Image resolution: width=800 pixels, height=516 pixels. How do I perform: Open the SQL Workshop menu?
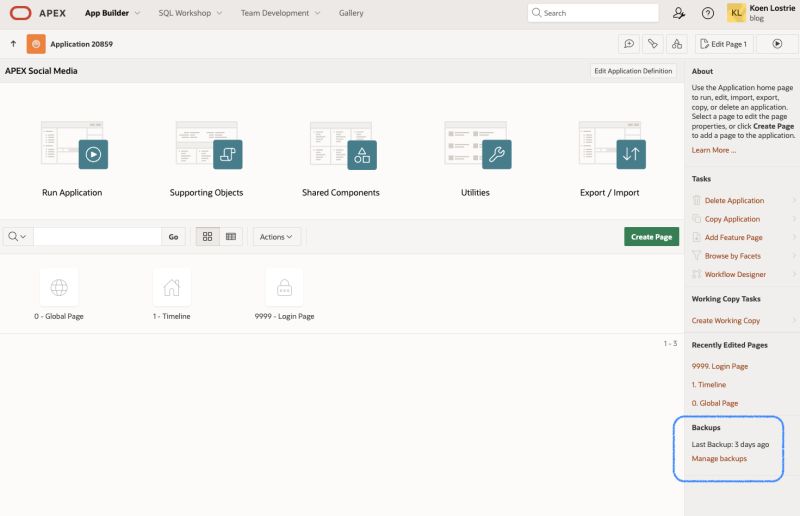click(x=184, y=13)
